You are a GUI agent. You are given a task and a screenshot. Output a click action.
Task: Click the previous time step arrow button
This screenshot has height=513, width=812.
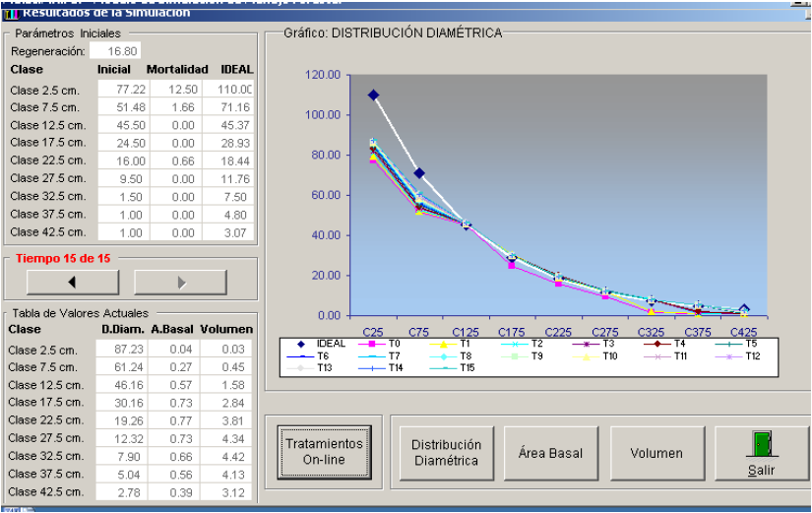72,283
